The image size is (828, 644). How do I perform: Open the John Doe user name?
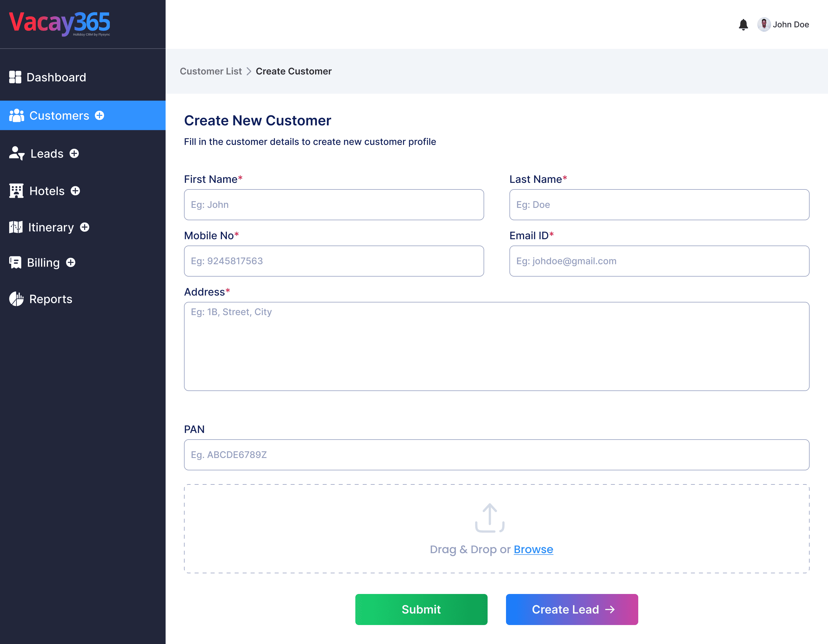coord(791,25)
